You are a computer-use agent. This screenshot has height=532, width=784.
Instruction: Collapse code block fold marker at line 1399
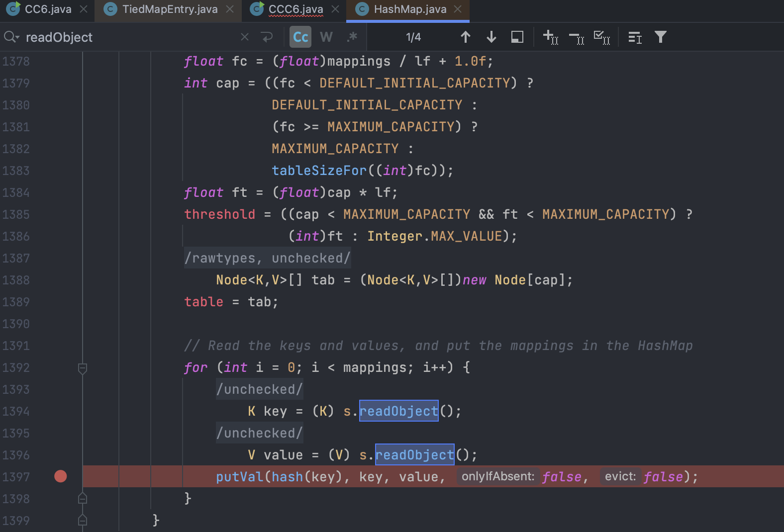(x=83, y=520)
